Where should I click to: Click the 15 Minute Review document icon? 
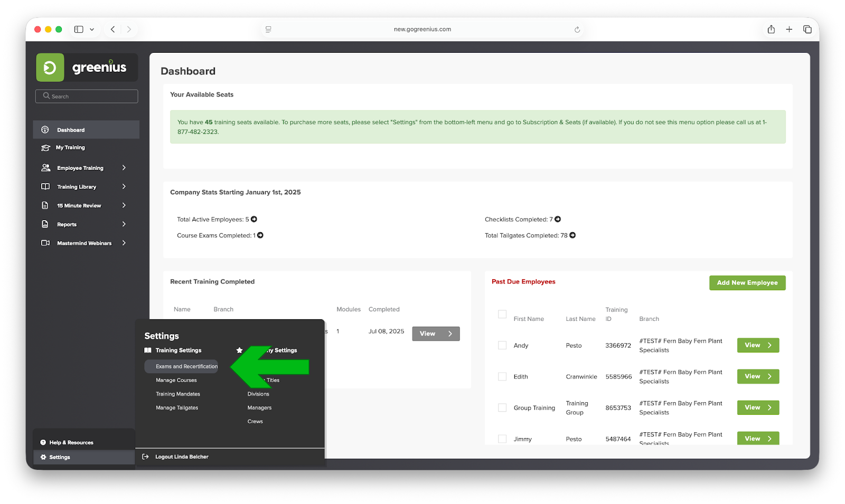45,205
